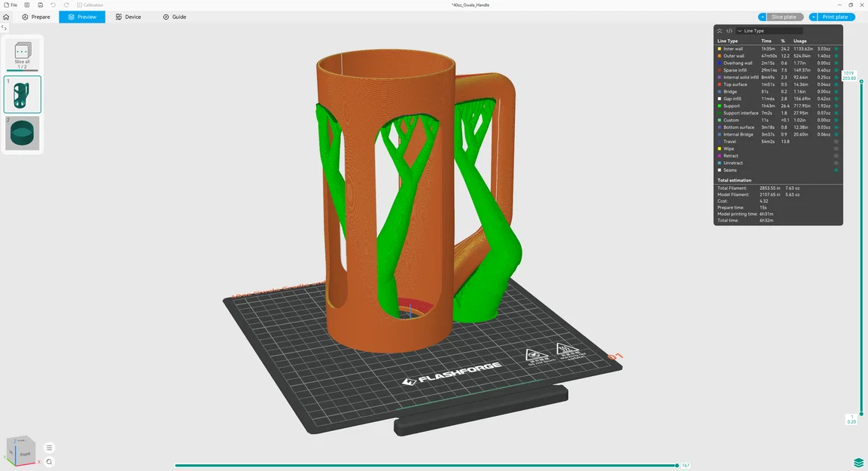Hide Outer wall lines via eye icon

coord(836,56)
